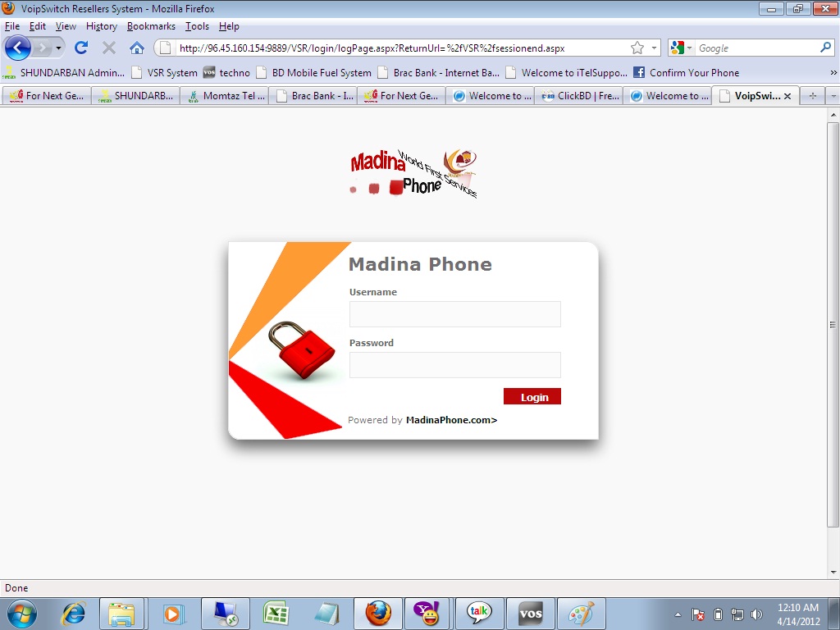
Task: Open the File menu
Action: tap(11, 26)
